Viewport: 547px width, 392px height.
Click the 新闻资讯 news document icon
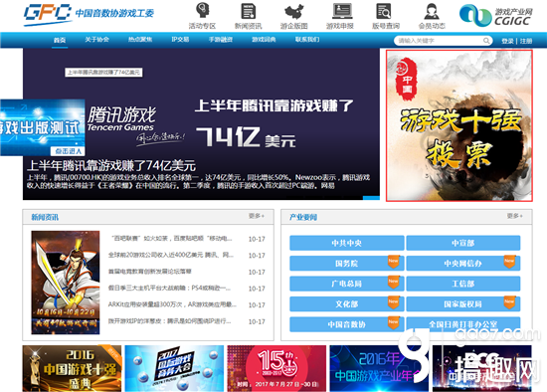(248, 11)
